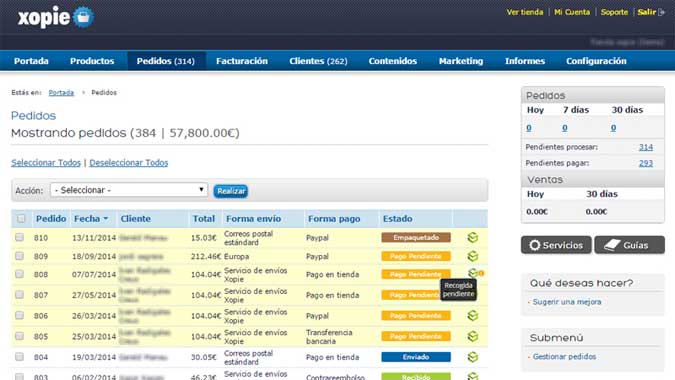Sort by the Fecha column arrow
The width and height of the screenshot is (675, 380).
click(106, 219)
